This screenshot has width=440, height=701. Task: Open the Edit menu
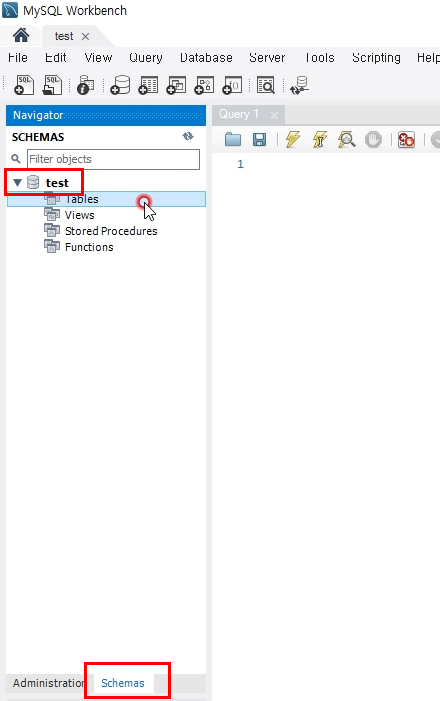click(x=55, y=58)
